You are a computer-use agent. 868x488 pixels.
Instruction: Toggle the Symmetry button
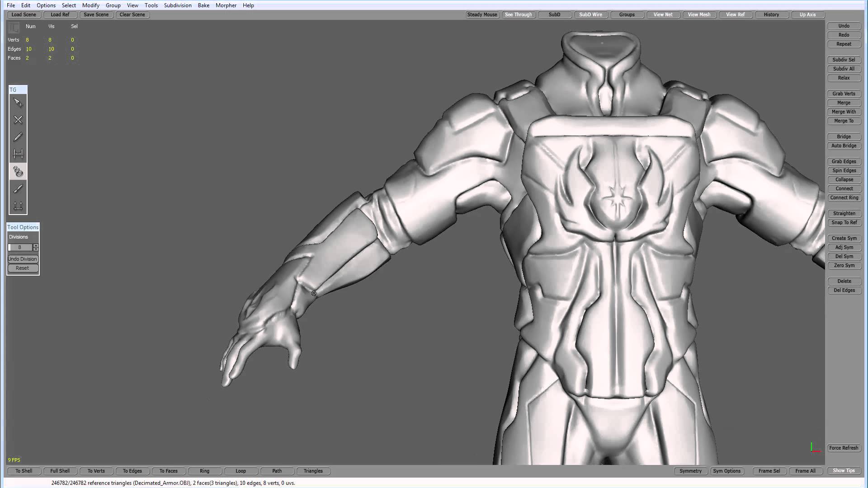[x=690, y=471]
